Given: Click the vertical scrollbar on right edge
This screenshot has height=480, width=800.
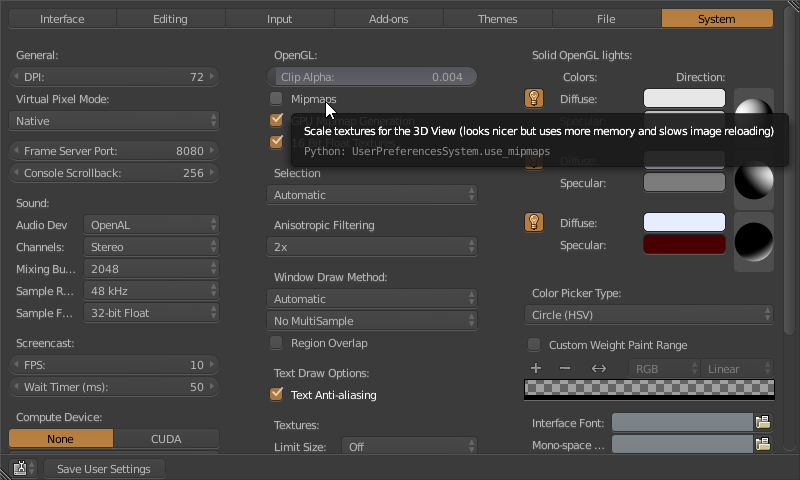Looking at the screenshot, I should point(790,168).
